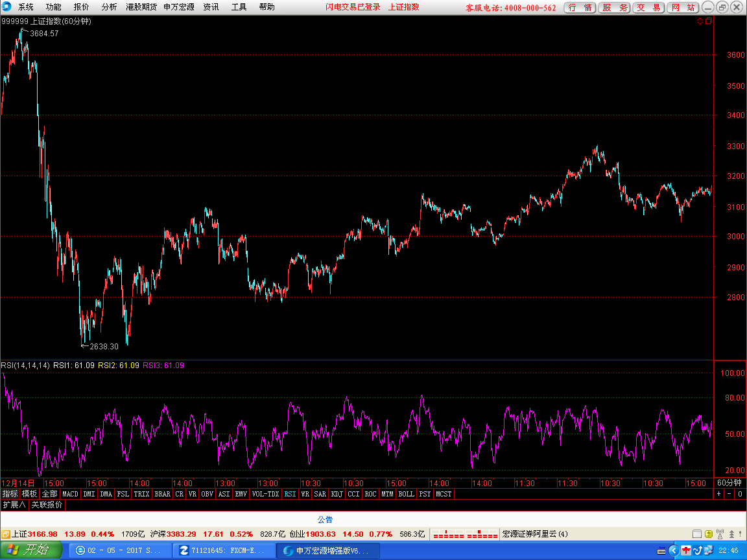
Task: Open the 港股期货 menu
Action: [141, 6]
